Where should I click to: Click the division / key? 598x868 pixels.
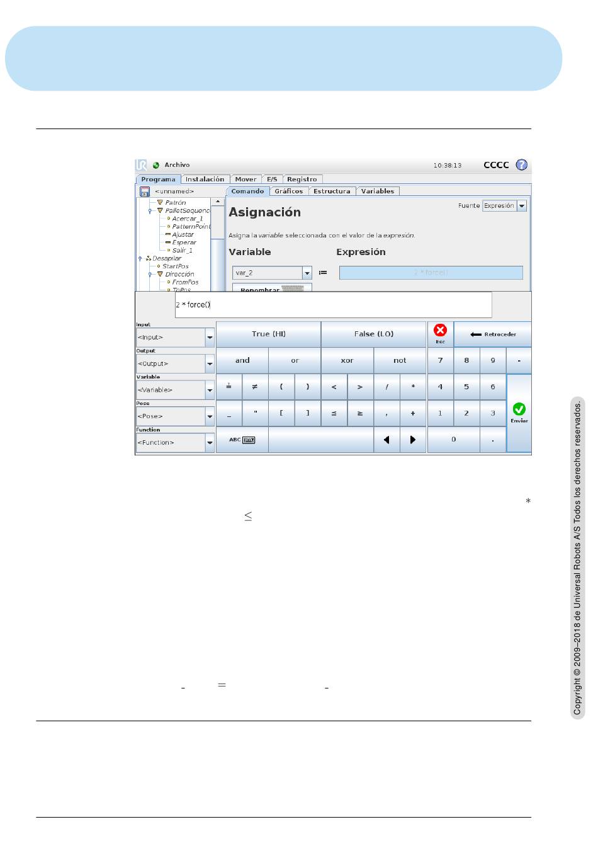click(386, 387)
